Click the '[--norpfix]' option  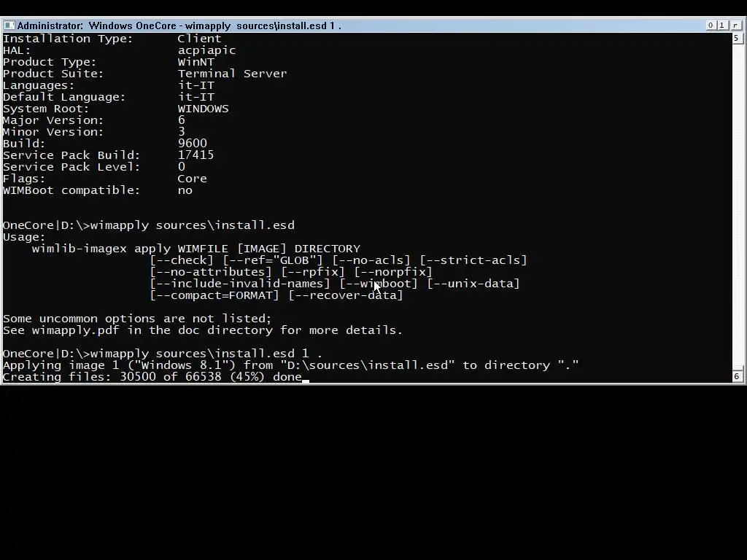pos(393,272)
